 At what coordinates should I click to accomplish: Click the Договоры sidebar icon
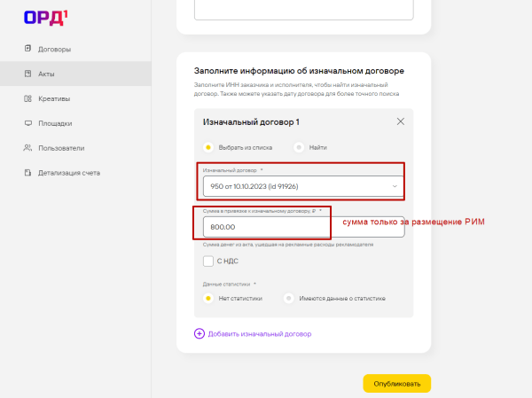point(28,49)
